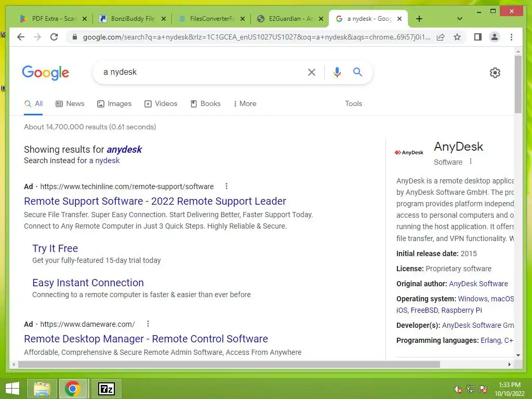Close the FilesConverterFor tab
532x399 pixels.
point(243,19)
